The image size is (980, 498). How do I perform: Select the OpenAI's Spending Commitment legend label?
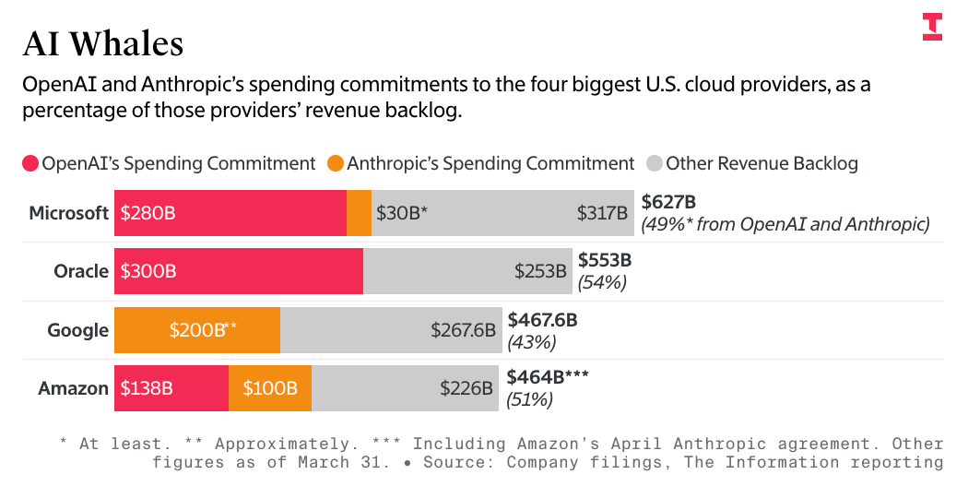(x=179, y=164)
